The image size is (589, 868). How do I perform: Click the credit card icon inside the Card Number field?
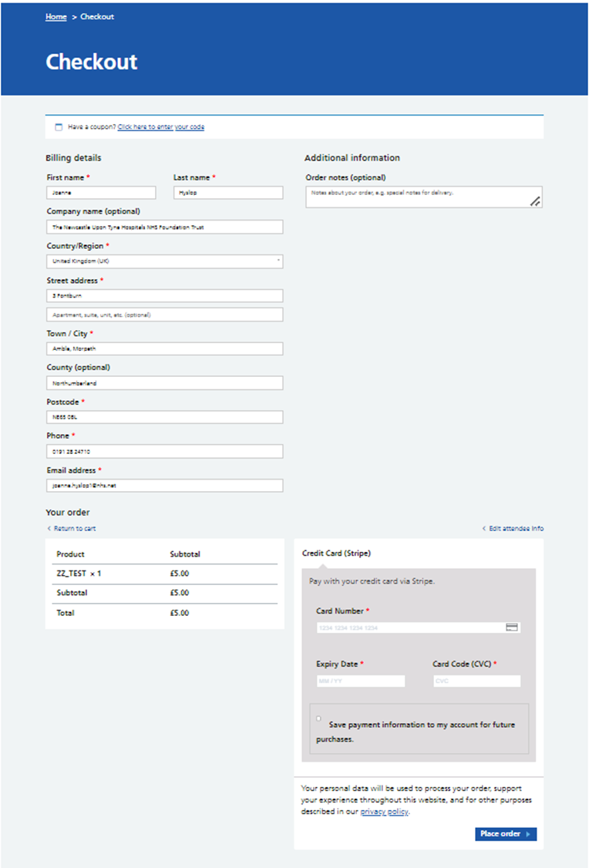point(512,627)
